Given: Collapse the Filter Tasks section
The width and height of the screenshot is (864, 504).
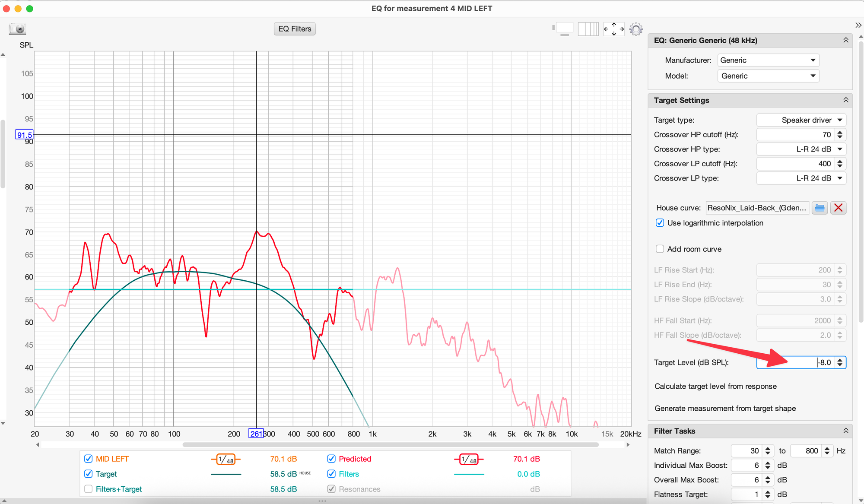Looking at the screenshot, I should 845,431.
